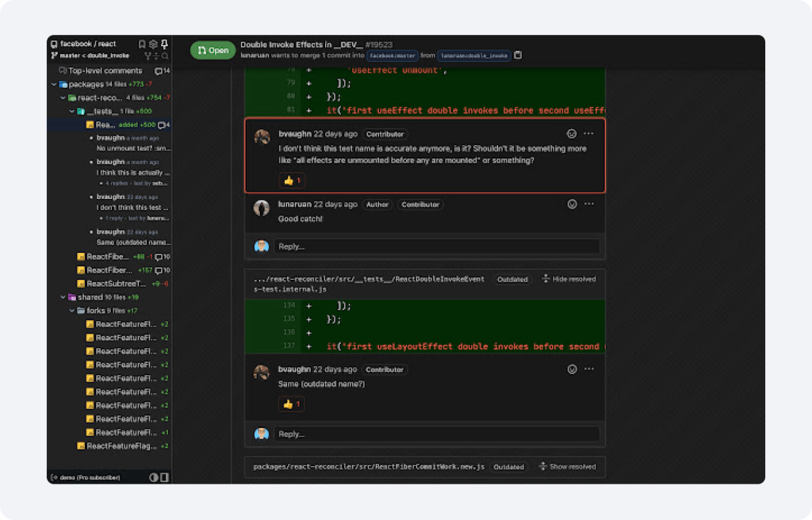Click the green Open pull request status badge
812x520 pixels.
213,50
